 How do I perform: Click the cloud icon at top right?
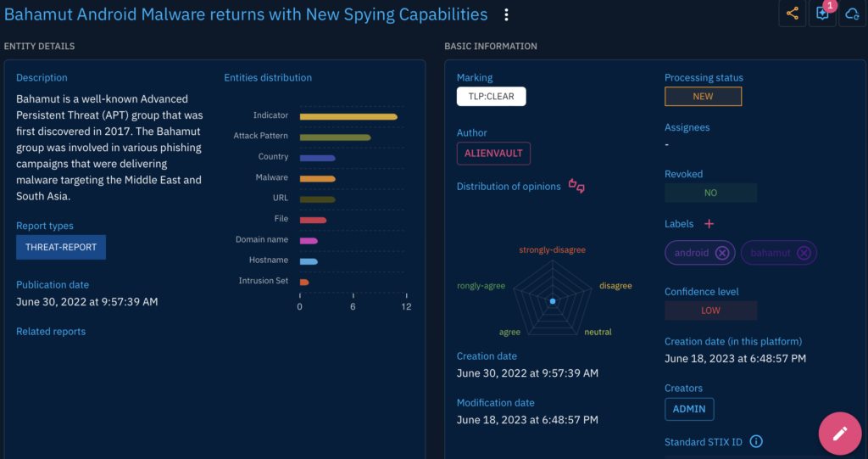[852, 14]
